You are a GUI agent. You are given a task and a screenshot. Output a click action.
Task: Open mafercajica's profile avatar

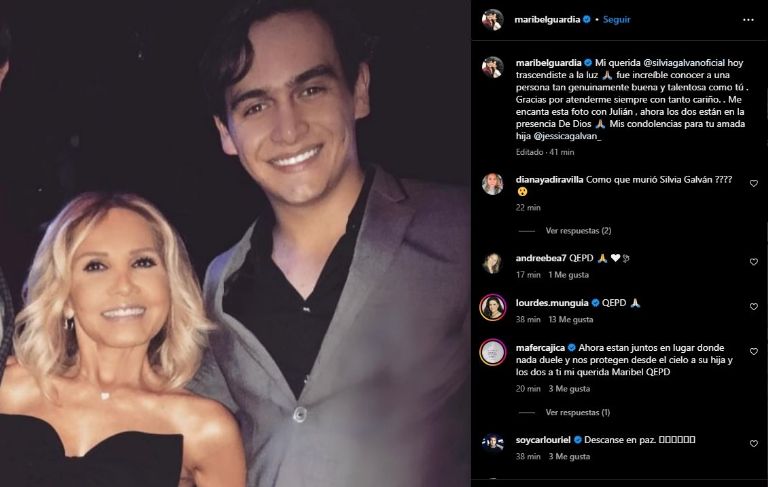(x=491, y=353)
